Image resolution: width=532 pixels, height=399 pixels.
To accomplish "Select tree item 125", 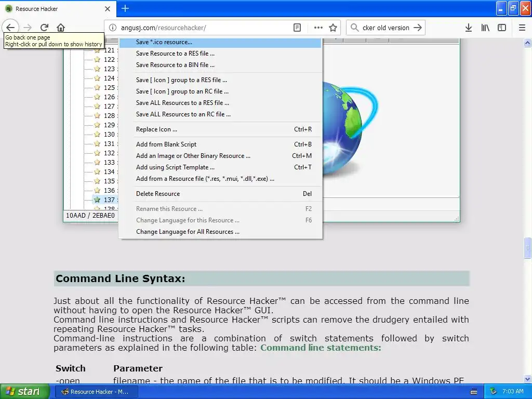I will click(x=109, y=87).
